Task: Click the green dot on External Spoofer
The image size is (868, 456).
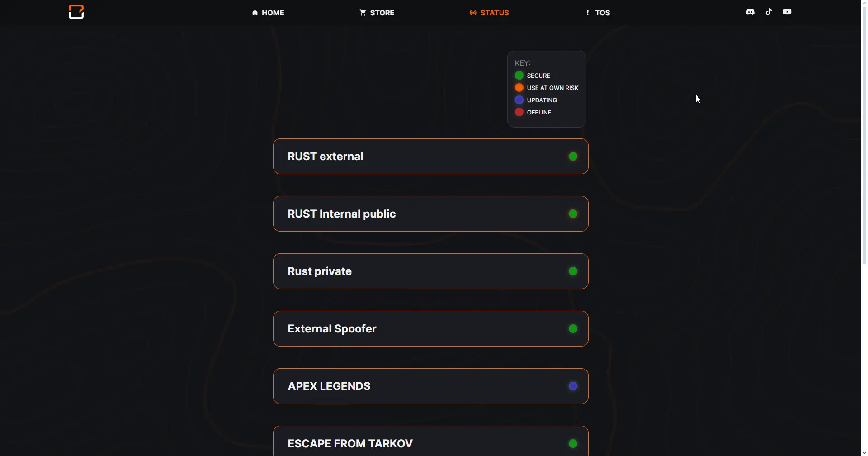Action: [x=573, y=329]
